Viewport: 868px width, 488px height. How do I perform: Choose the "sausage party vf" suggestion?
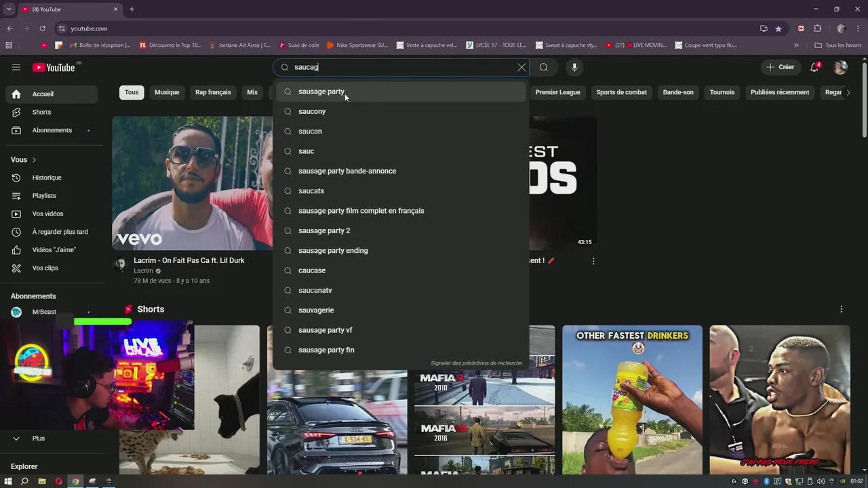pyautogui.click(x=401, y=330)
